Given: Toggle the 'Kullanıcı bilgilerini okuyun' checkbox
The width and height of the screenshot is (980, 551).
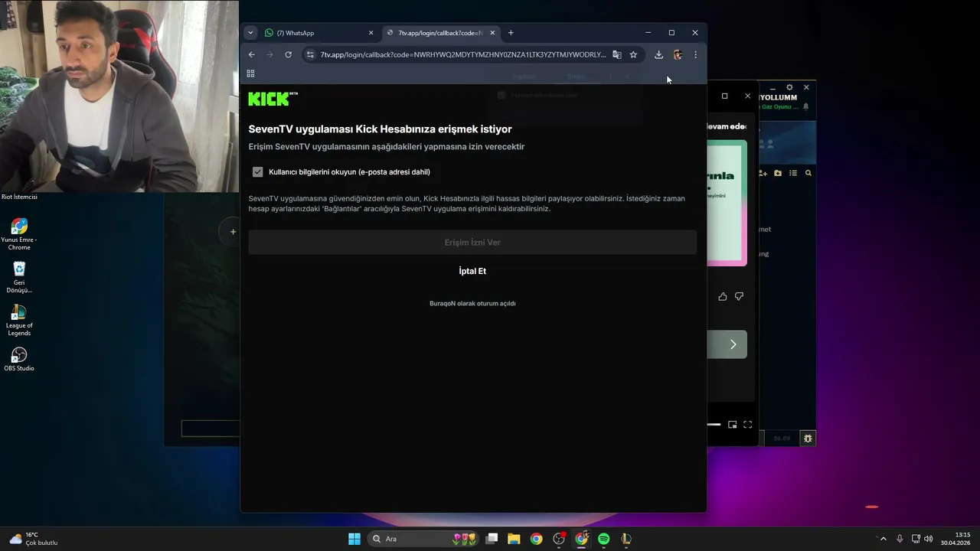Looking at the screenshot, I should click(x=257, y=172).
